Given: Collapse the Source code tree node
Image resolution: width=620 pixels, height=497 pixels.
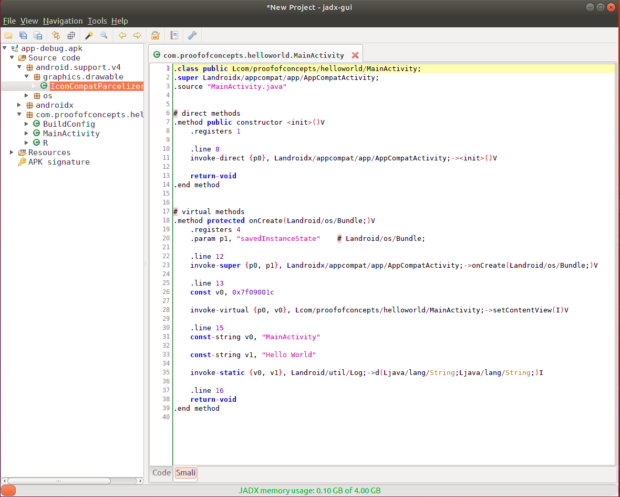Looking at the screenshot, I should tap(11, 57).
